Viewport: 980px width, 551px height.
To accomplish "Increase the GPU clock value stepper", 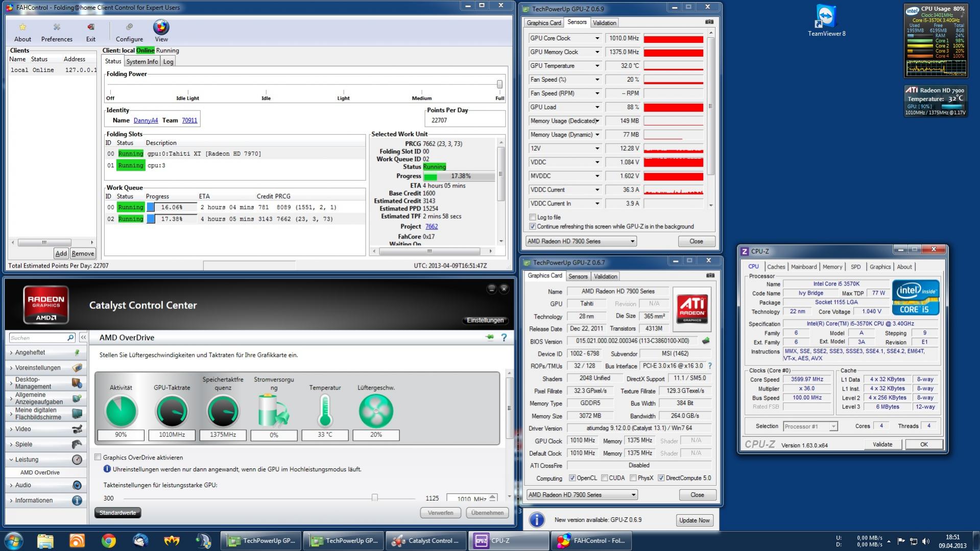I will click(x=493, y=496).
